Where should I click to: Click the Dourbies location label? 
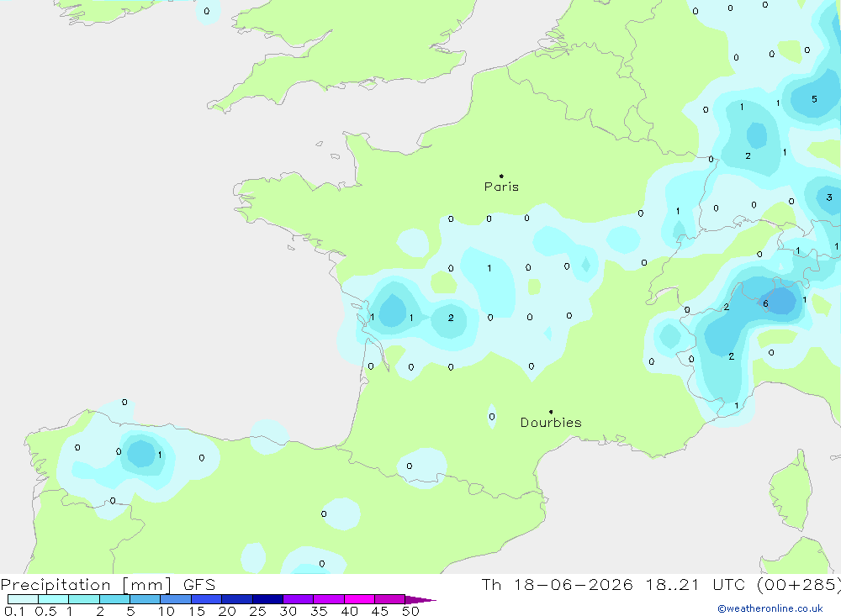coord(551,423)
